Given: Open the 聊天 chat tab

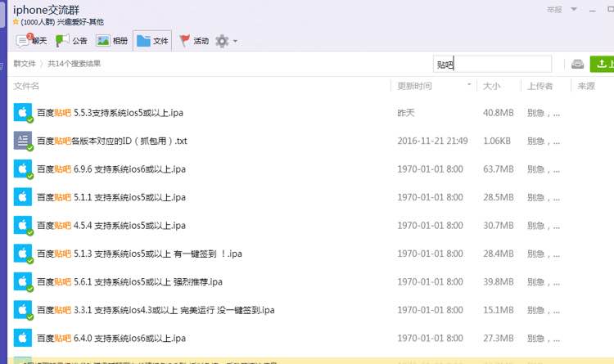Looking at the screenshot, I should pyautogui.click(x=32, y=40).
